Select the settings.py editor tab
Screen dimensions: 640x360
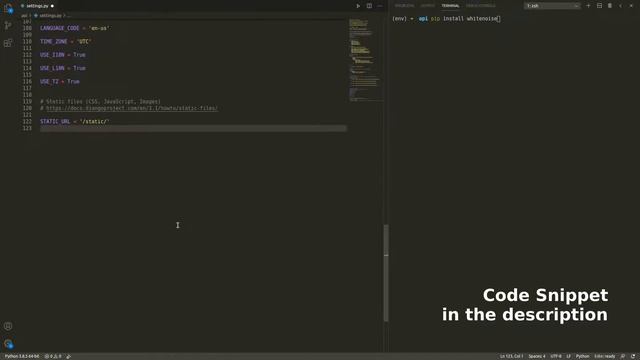[x=37, y=6]
